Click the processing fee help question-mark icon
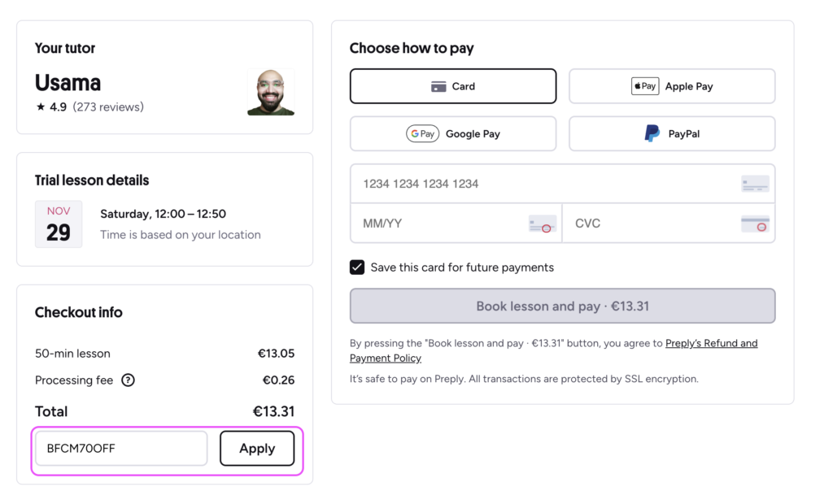 click(128, 380)
